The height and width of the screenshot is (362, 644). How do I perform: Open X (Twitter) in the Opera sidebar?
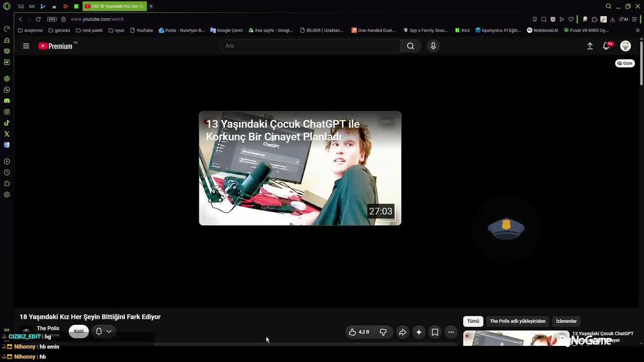(x=7, y=134)
